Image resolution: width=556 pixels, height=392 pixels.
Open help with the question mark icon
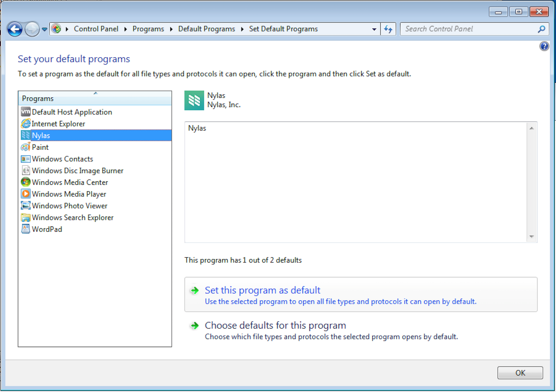pyautogui.click(x=544, y=46)
